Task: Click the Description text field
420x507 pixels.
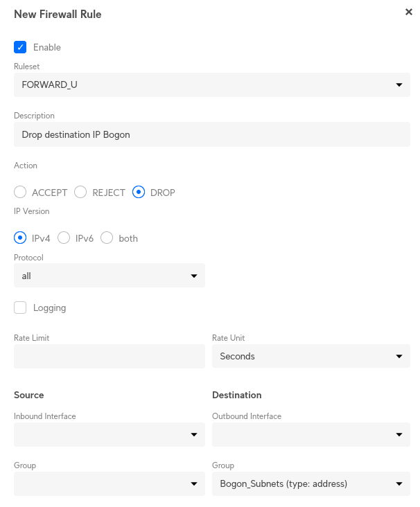Action: tap(211, 134)
